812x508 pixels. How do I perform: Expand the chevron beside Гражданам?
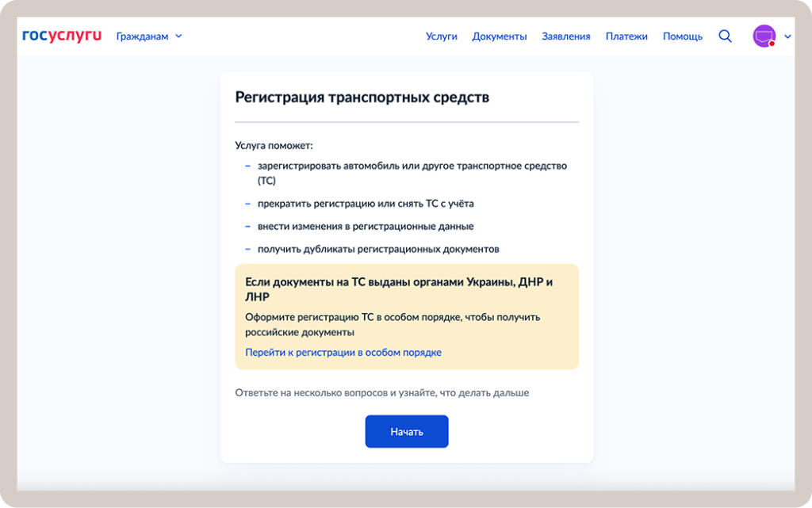click(x=178, y=36)
